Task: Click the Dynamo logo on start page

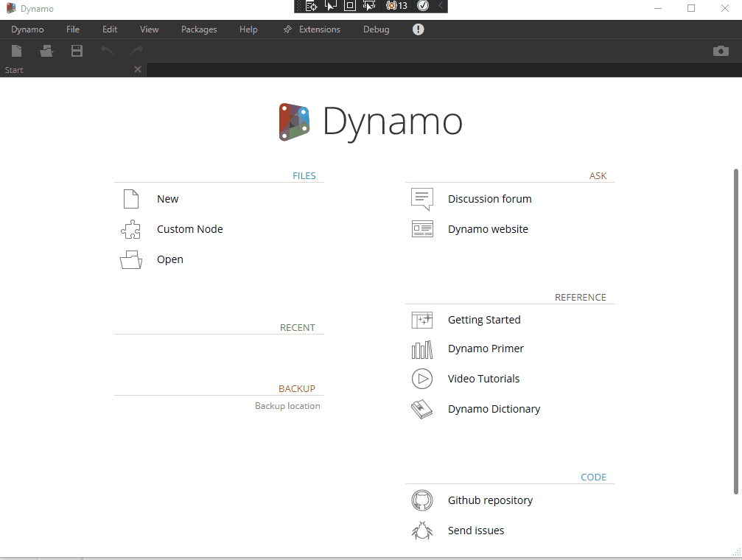Action: pos(371,122)
